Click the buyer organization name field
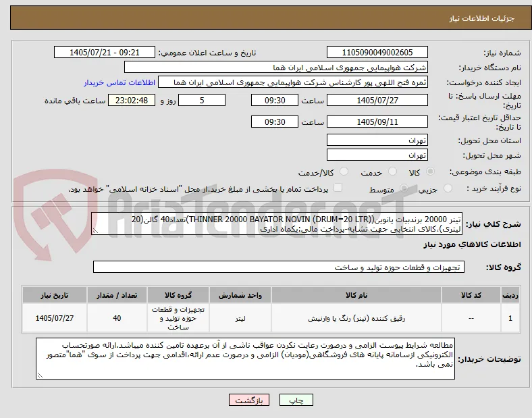Screen dimensions: 532x418 (276, 67)
